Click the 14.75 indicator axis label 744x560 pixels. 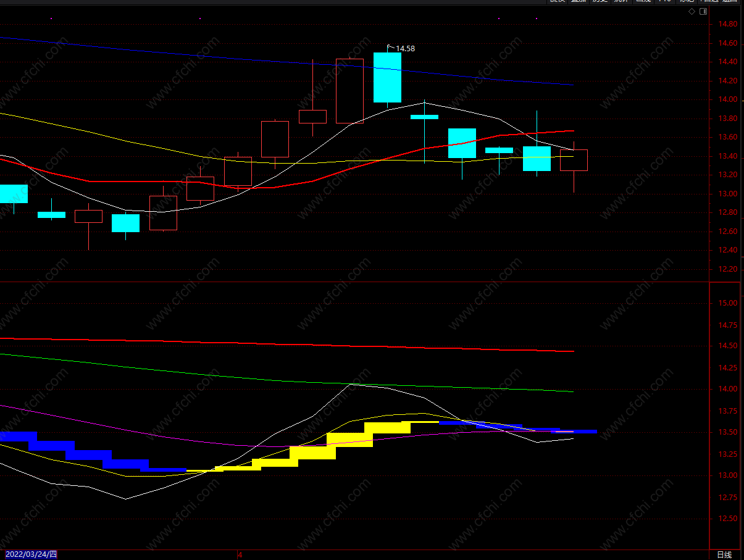pyautogui.click(x=727, y=325)
